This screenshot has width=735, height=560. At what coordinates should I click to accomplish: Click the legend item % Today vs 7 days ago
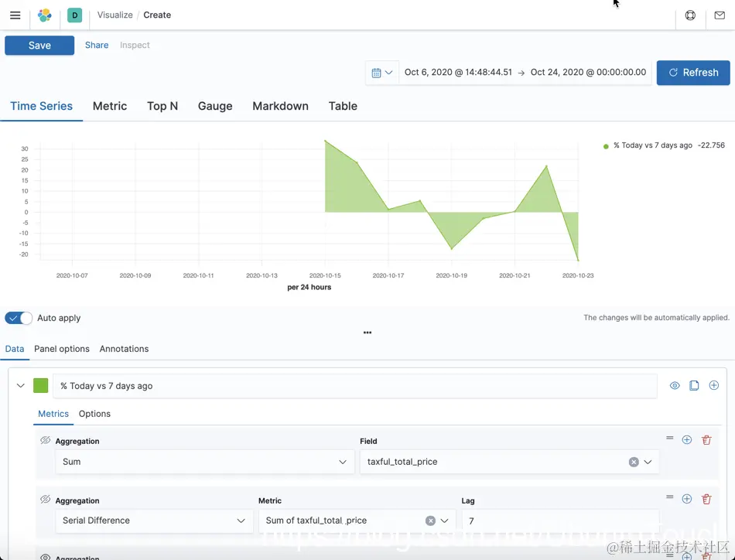pyautogui.click(x=653, y=145)
